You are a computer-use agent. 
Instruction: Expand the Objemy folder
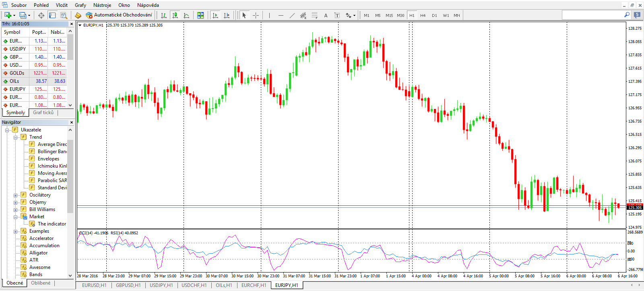coord(15,202)
